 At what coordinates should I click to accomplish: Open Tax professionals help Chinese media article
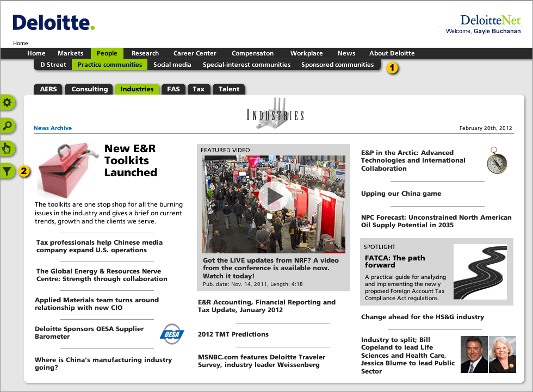pos(99,246)
